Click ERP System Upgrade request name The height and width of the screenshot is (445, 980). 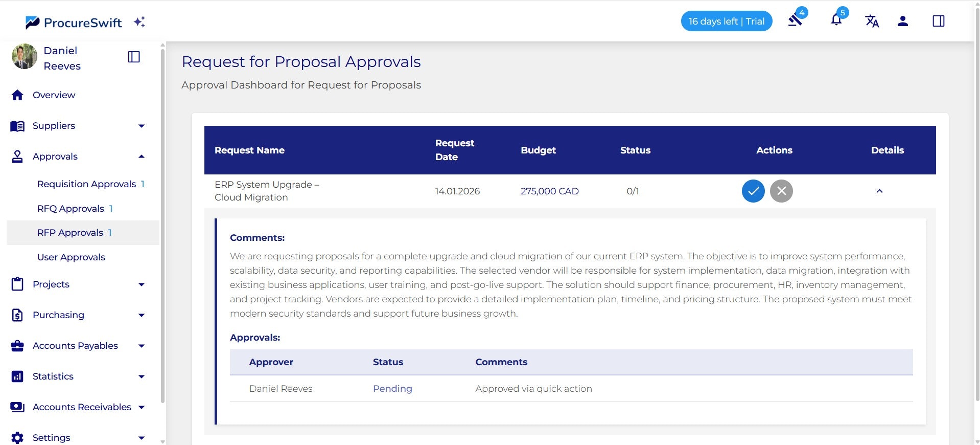point(267,191)
